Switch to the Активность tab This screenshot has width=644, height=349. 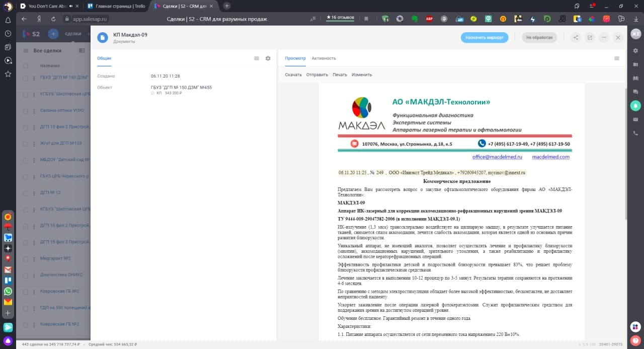pos(324,58)
